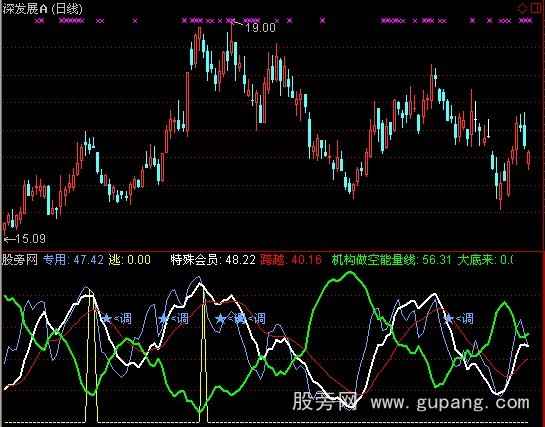Click the 特殊会员: 48.22 indicator value
Screen dimensions: 545x427
(213, 260)
